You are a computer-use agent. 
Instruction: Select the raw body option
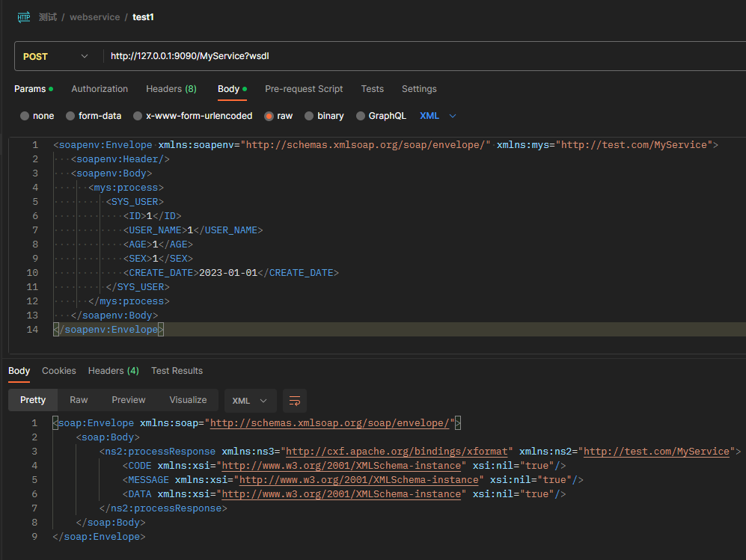tap(278, 116)
